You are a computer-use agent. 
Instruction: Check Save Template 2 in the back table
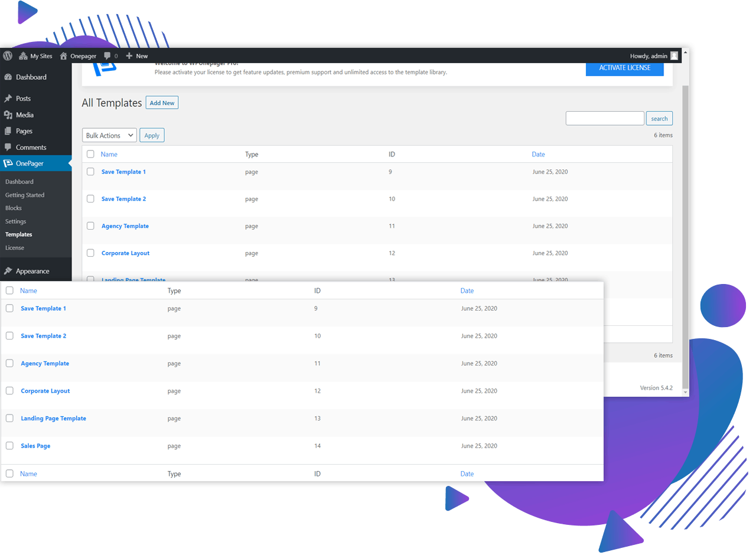click(90, 199)
